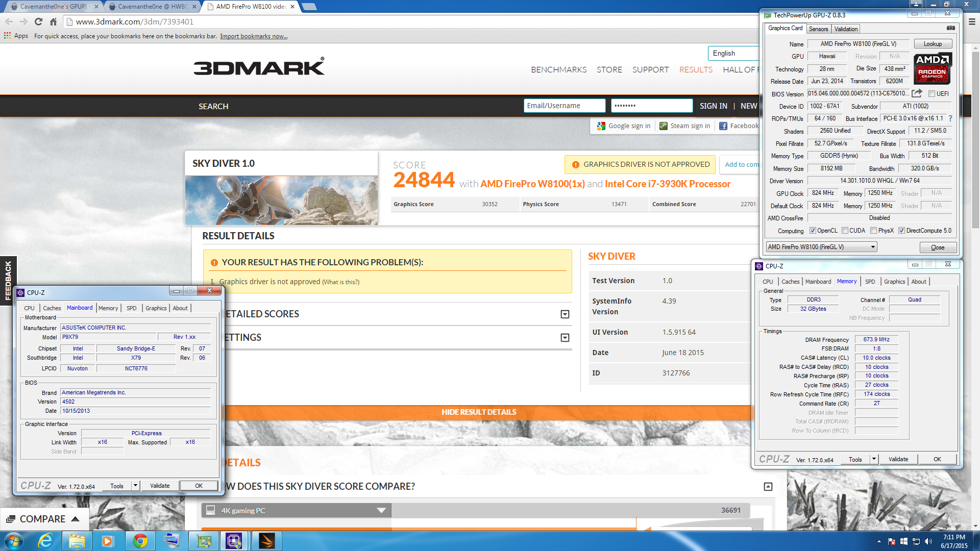Screen dimensions: 980x551
Task: Click the 36691 score comparison bar
Action: [x=571, y=510]
